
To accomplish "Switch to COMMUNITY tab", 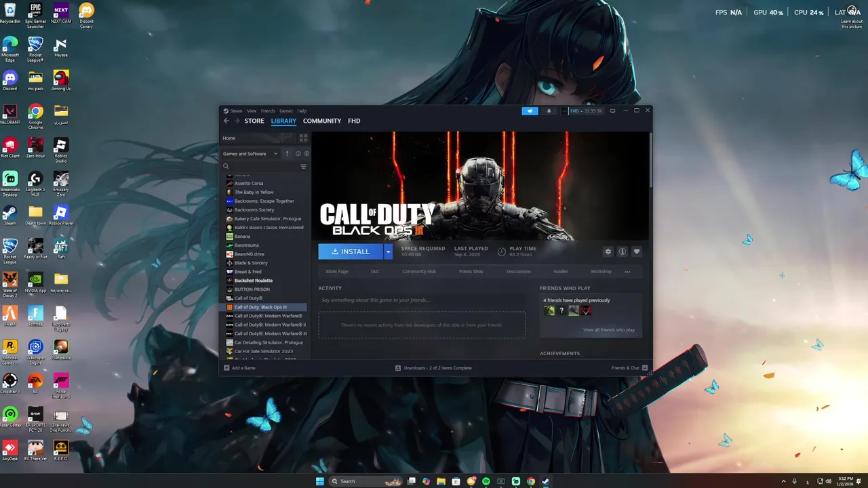I will click(x=322, y=121).
